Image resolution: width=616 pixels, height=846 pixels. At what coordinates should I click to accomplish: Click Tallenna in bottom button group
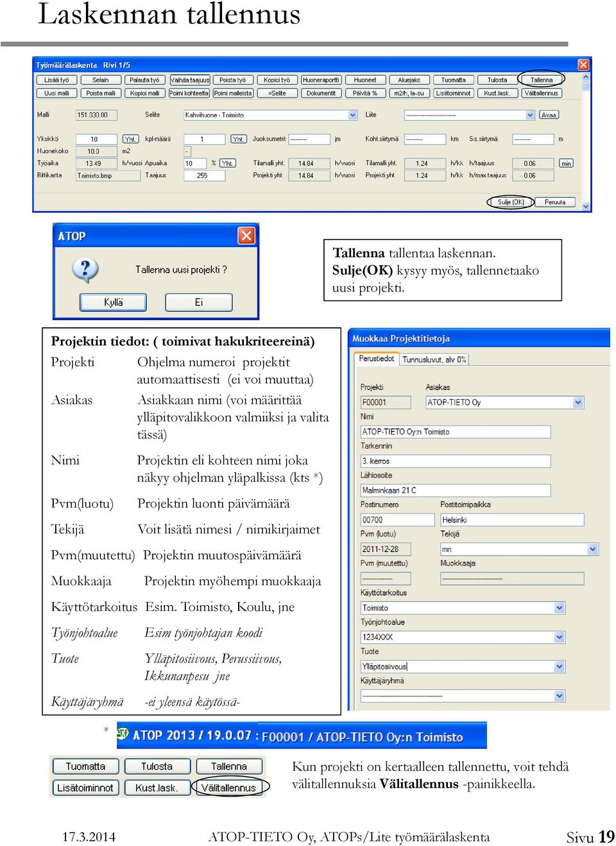(229, 766)
